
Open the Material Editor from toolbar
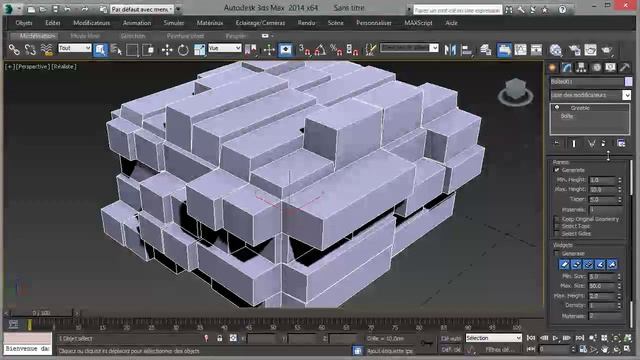coord(555,50)
